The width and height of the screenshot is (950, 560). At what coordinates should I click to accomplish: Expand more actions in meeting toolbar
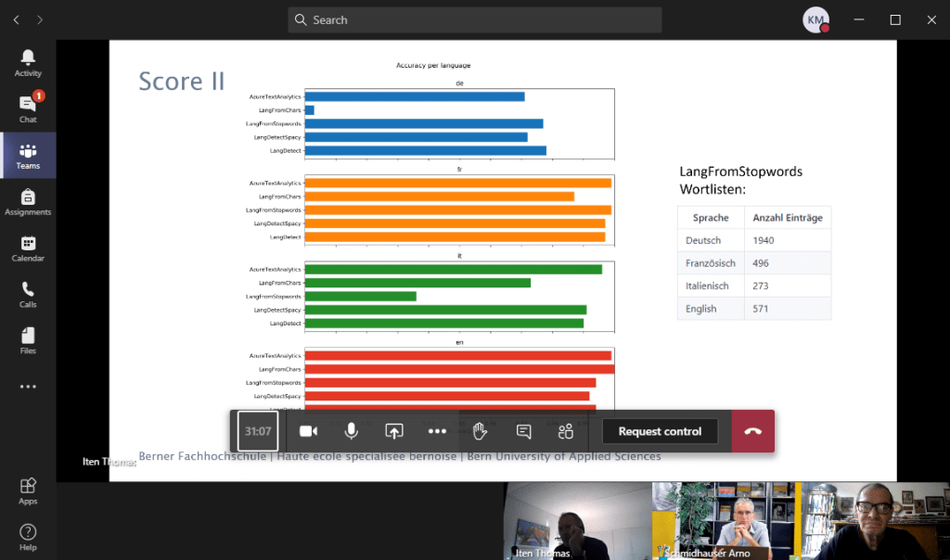(437, 431)
